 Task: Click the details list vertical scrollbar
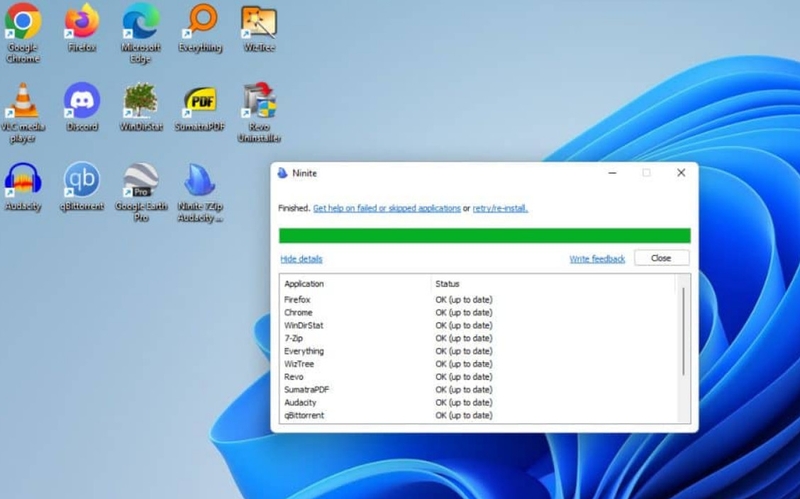coord(683,332)
